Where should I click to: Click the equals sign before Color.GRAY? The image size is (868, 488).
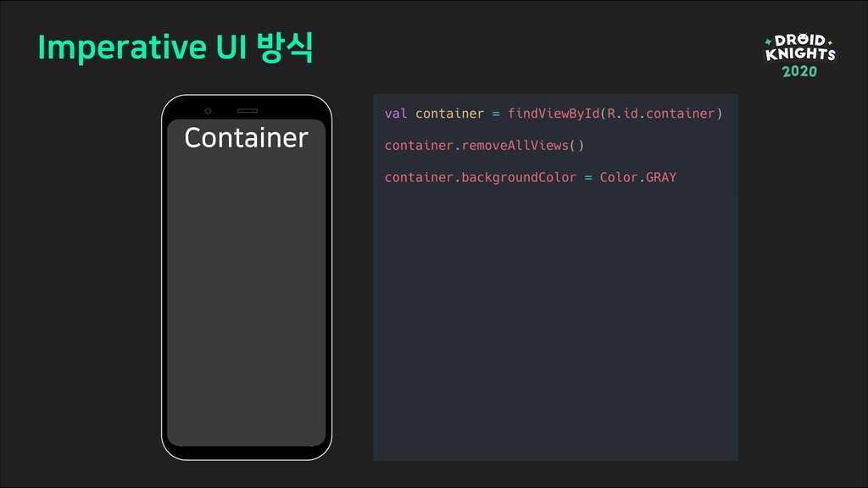tap(588, 178)
